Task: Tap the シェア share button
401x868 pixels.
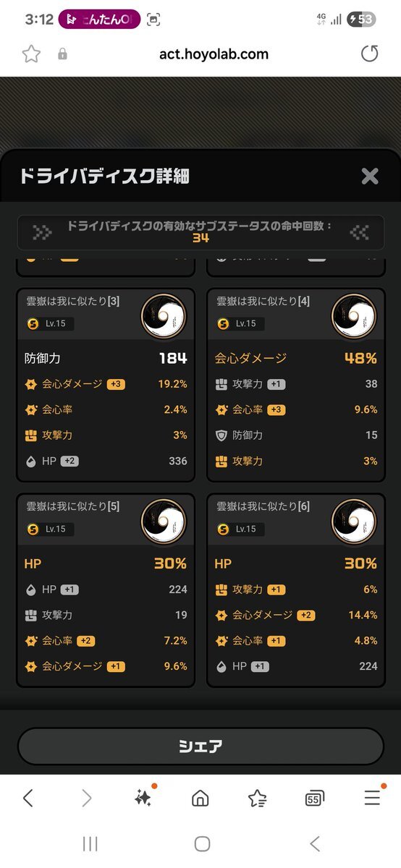Action: point(200,746)
